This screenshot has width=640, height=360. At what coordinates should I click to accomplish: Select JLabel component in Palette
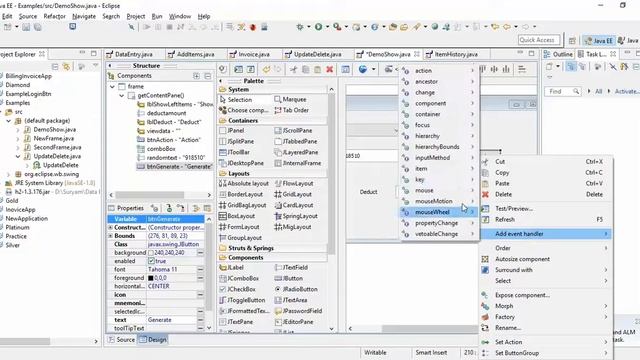pos(231,268)
